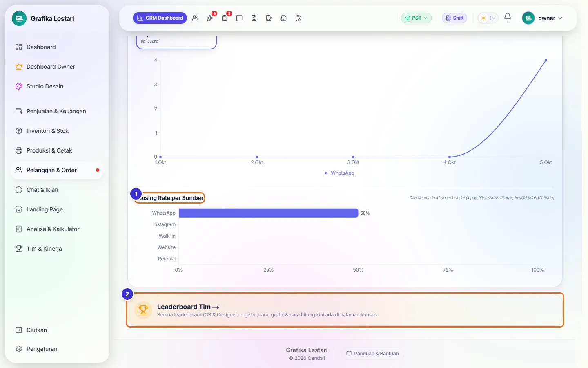Click the 'Instagram' bar chart label
The image size is (588, 368).
[x=164, y=224]
